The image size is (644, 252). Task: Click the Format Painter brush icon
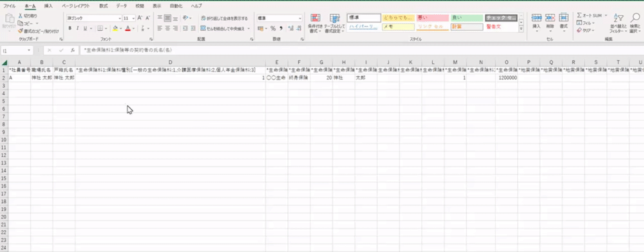21,31
